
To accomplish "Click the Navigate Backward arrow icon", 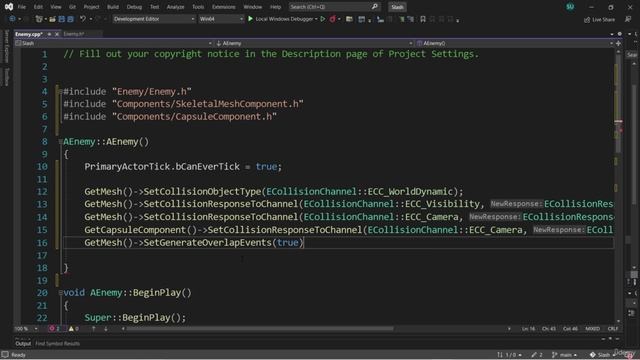I will (12, 19).
